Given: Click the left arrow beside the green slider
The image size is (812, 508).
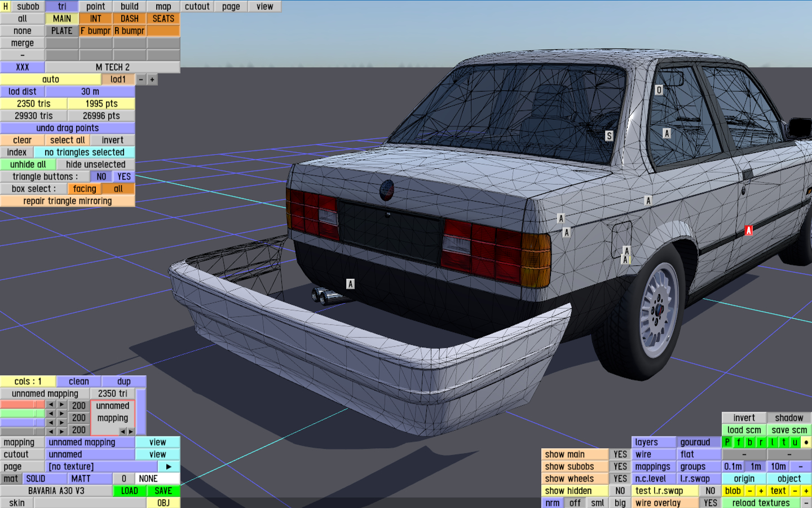Looking at the screenshot, I should pyautogui.click(x=51, y=414).
